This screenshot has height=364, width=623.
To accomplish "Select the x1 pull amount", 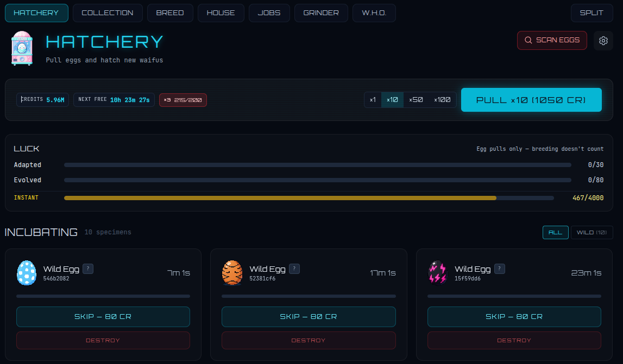I will pyautogui.click(x=373, y=100).
